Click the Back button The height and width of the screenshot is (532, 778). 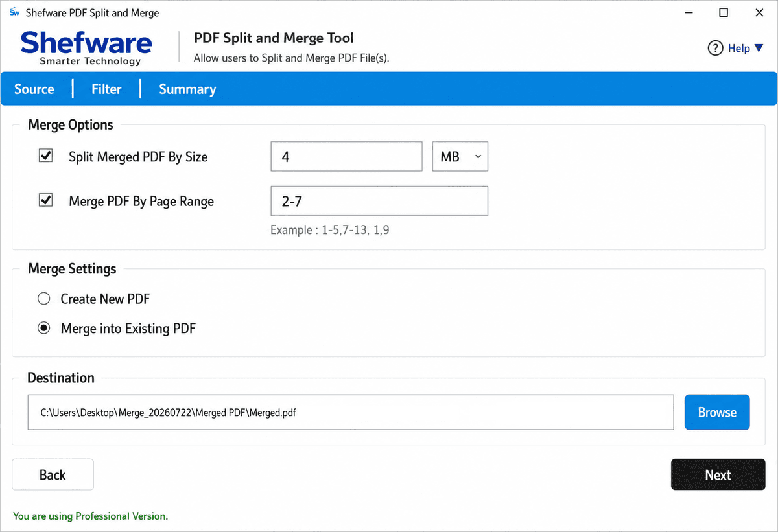[x=53, y=475]
